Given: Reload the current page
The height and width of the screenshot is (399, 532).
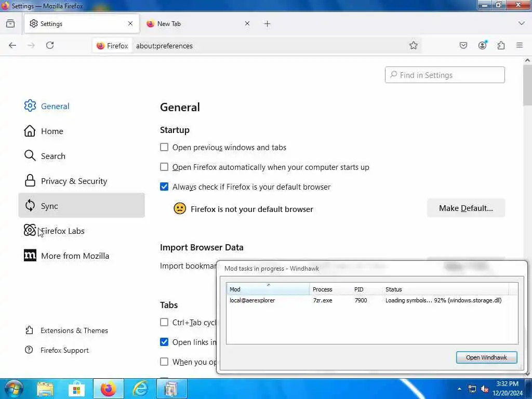Looking at the screenshot, I should (x=50, y=46).
